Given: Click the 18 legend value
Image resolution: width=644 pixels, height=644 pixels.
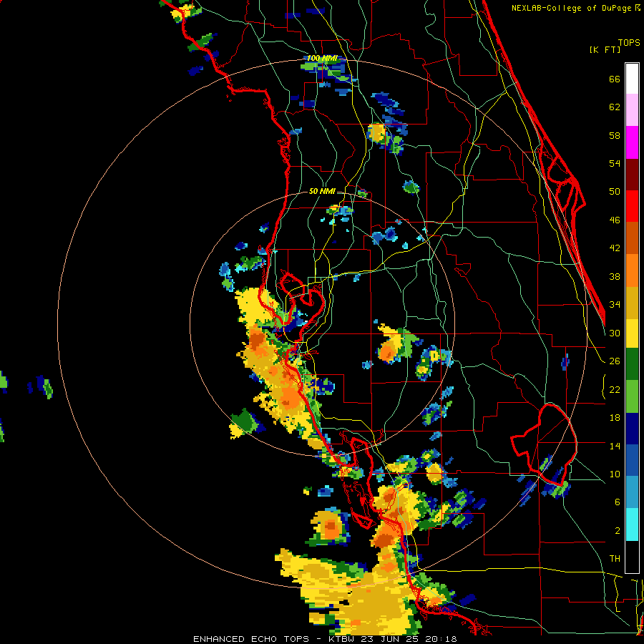Looking at the screenshot, I should [x=615, y=418].
